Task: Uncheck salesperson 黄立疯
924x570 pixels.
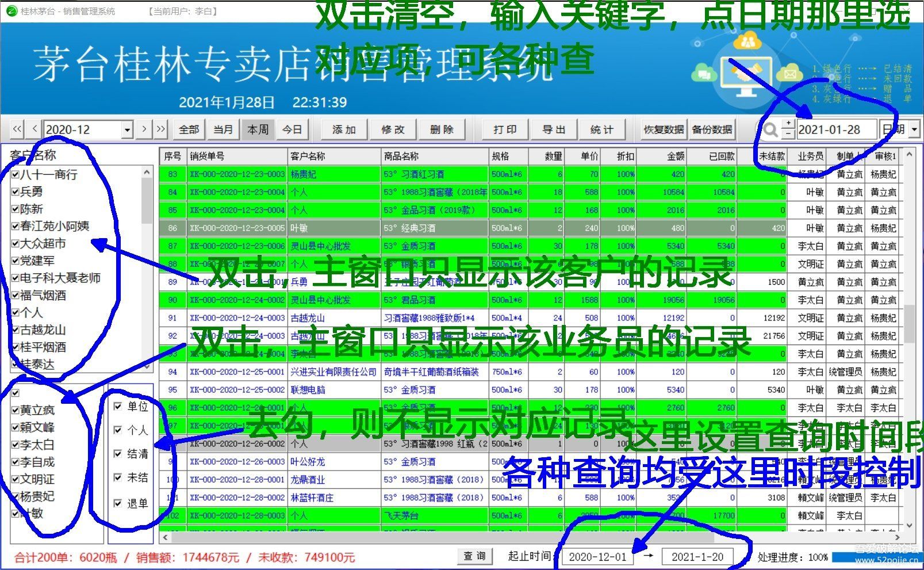Action: click(x=16, y=411)
